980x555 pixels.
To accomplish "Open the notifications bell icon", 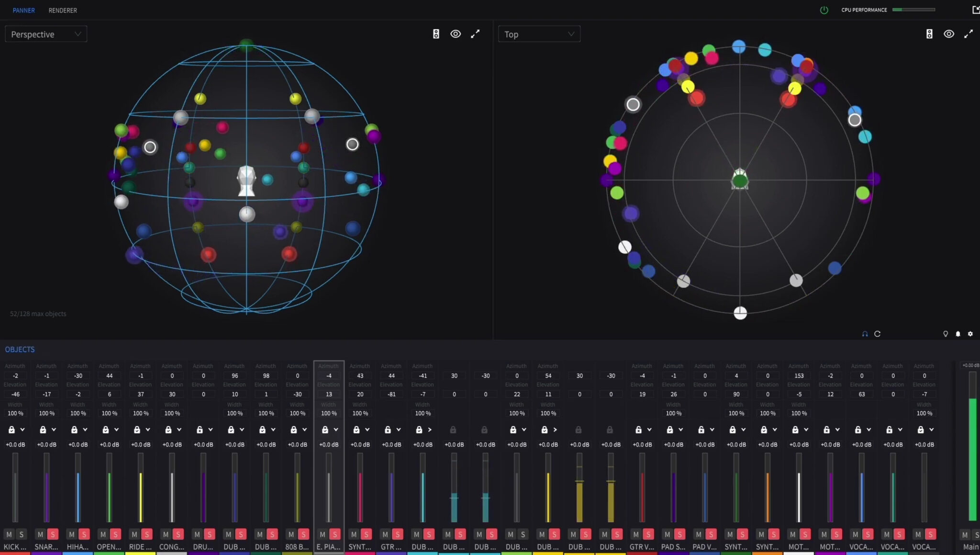I will click(958, 334).
